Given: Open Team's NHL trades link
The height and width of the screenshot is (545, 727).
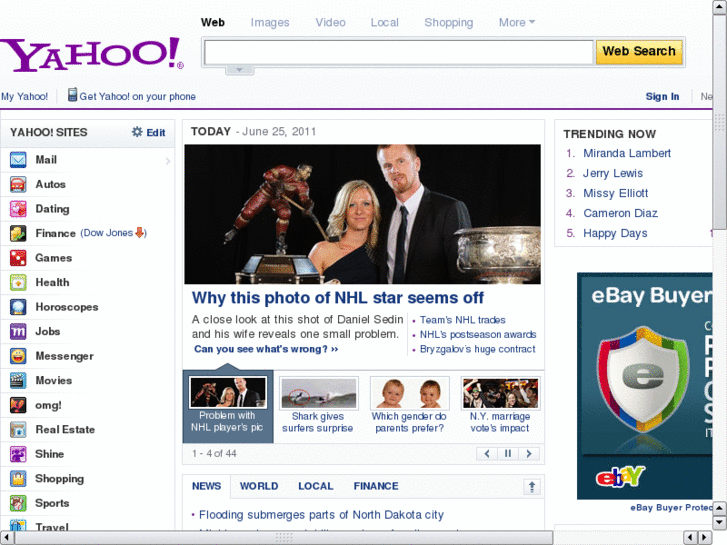Looking at the screenshot, I should (x=463, y=320).
